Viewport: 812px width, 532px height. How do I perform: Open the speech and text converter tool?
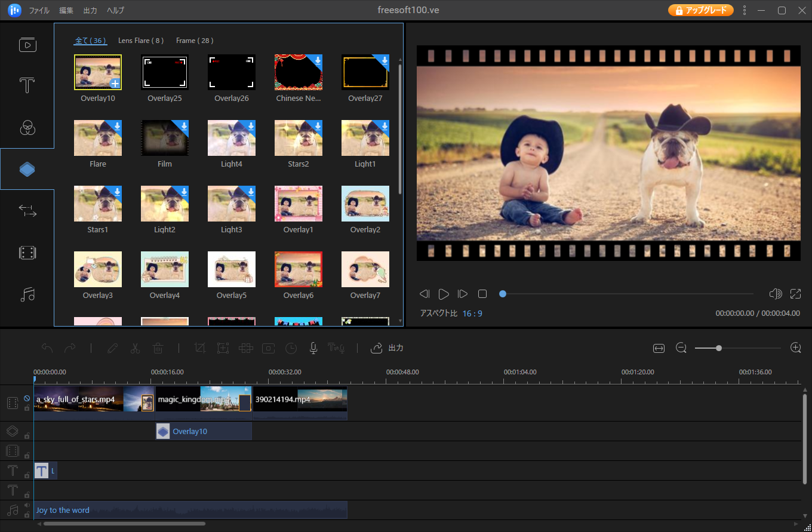[x=337, y=348]
